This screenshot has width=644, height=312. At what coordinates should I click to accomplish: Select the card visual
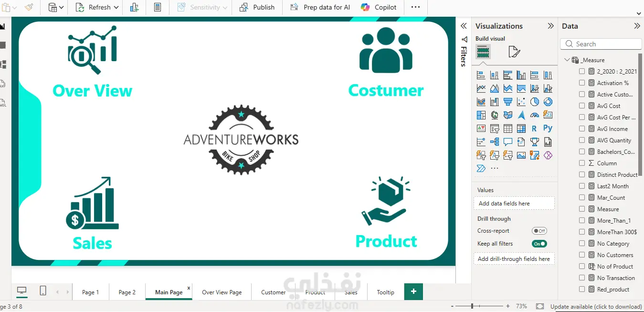(x=548, y=115)
